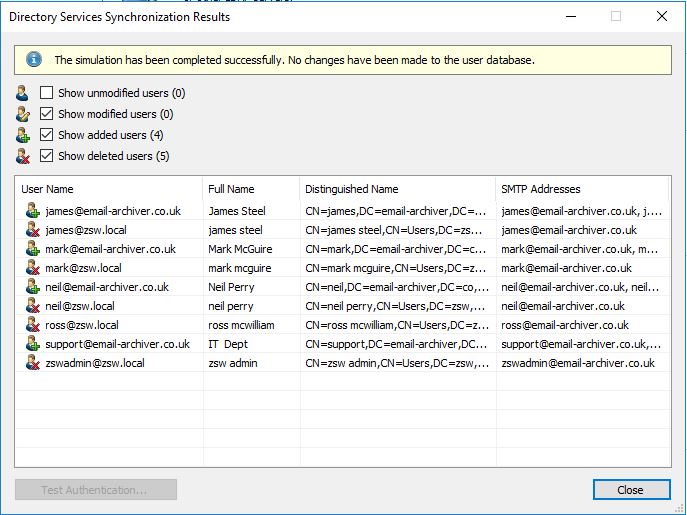This screenshot has width=687, height=515.
Task: Enable Show unmodified users checkbox
Action: point(46,92)
